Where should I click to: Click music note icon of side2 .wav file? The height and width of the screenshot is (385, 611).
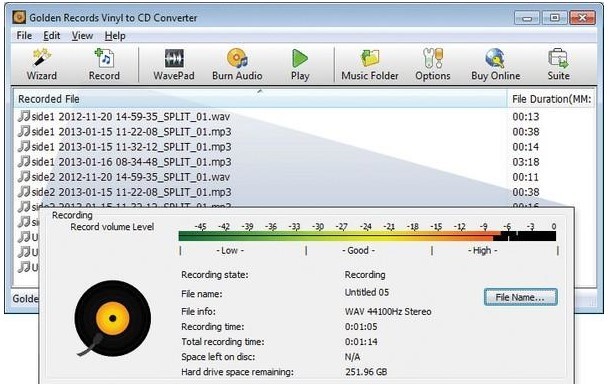pyautogui.click(x=24, y=177)
